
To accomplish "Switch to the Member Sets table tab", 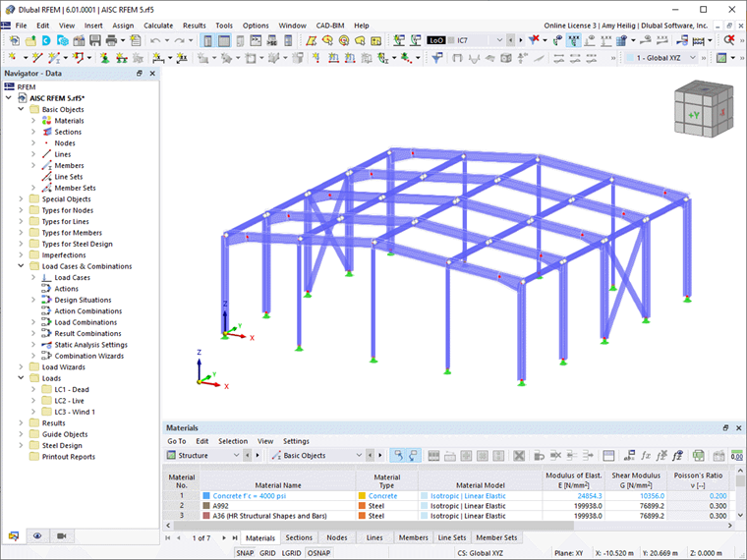I will coord(496,537).
